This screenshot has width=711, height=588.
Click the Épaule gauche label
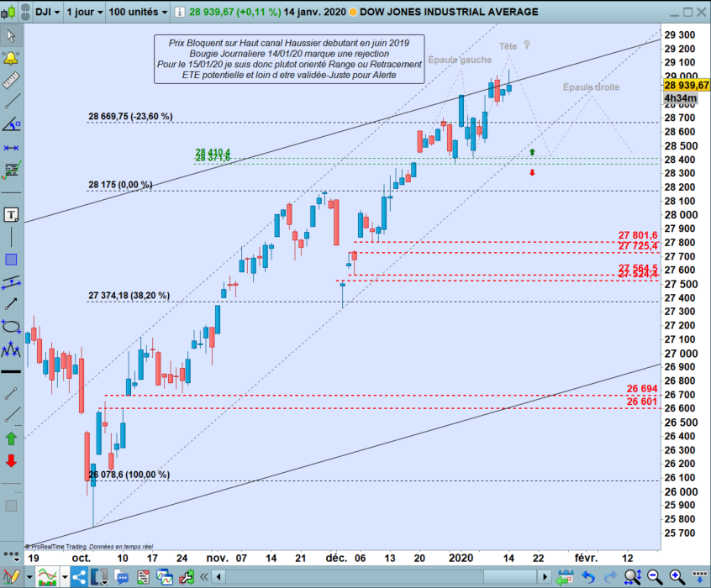(460, 60)
